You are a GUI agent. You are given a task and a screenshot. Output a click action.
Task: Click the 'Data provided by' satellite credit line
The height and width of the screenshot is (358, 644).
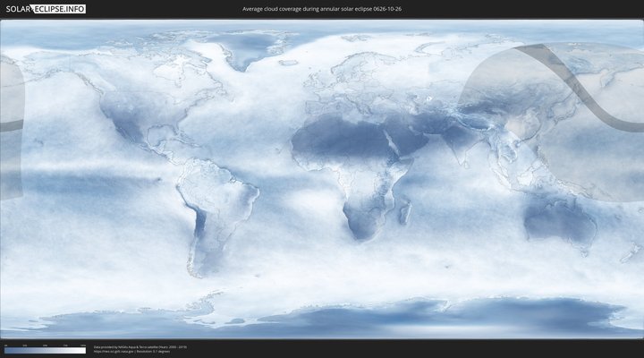(x=140, y=347)
